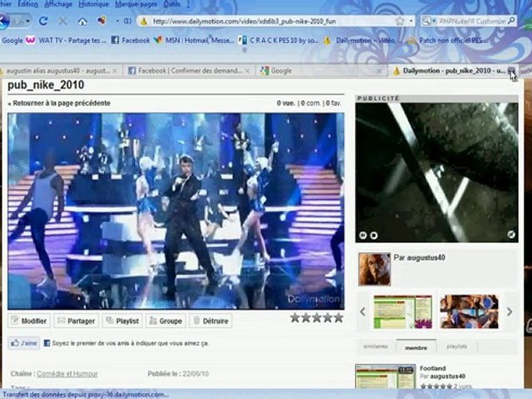
Task: Click the ad player fullscreen icon
Action: tap(511, 234)
